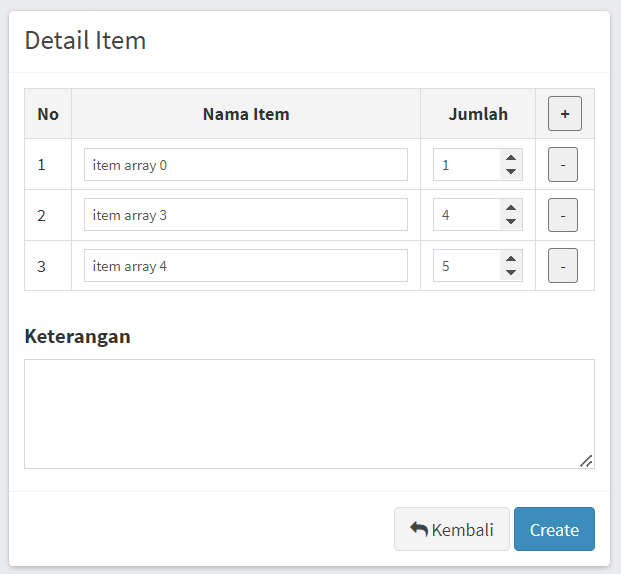Screen dimensions: 621x574
Task: Edit the 'item array 0' name field
Action: (x=246, y=165)
